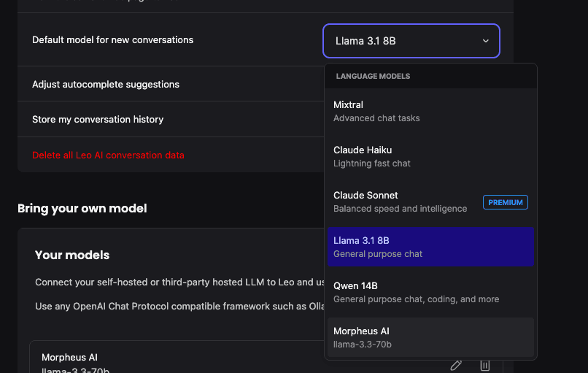This screenshot has width=588, height=373.
Task: Choose the Claude Haiku model option
Action: (x=430, y=156)
